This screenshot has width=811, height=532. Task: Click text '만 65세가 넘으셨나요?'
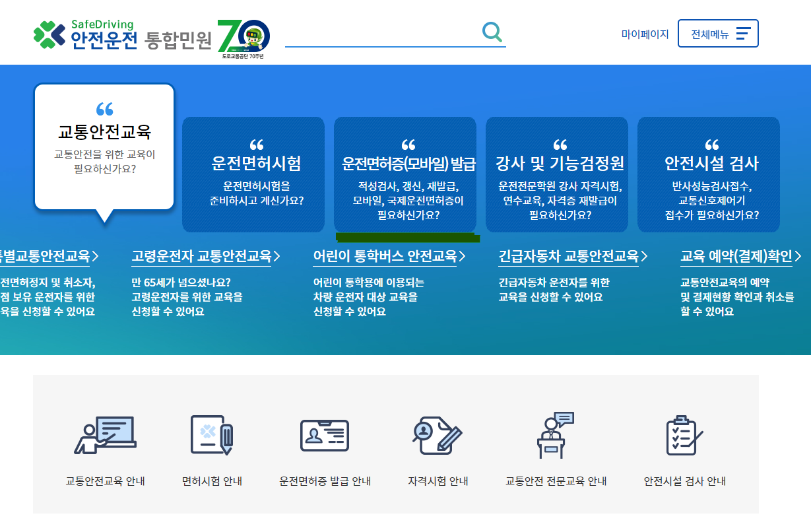pos(181,283)
